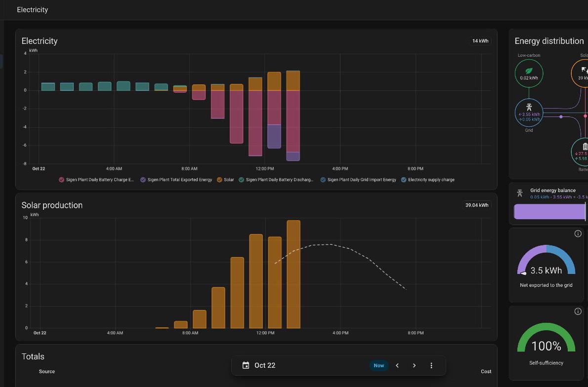Click the Electricity page title in header

point(32,10)
